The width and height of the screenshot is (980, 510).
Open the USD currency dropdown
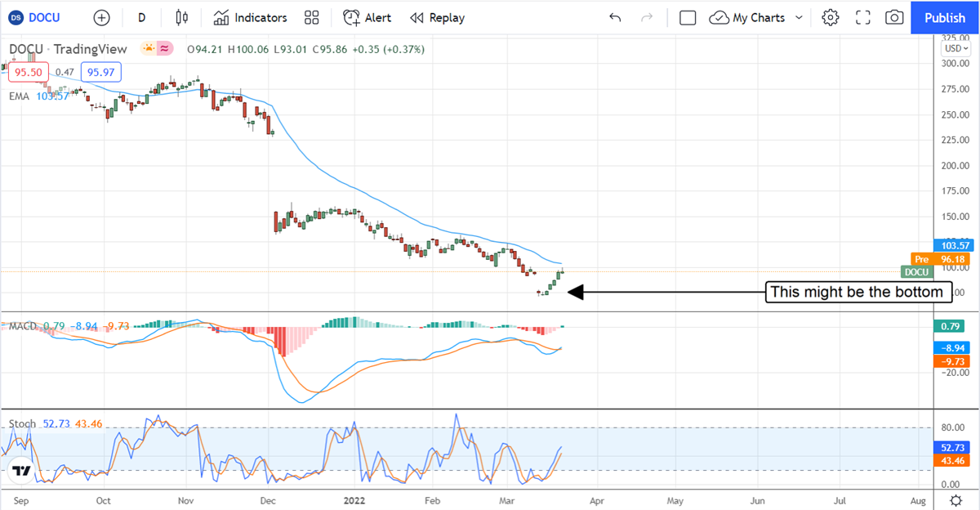953,48
